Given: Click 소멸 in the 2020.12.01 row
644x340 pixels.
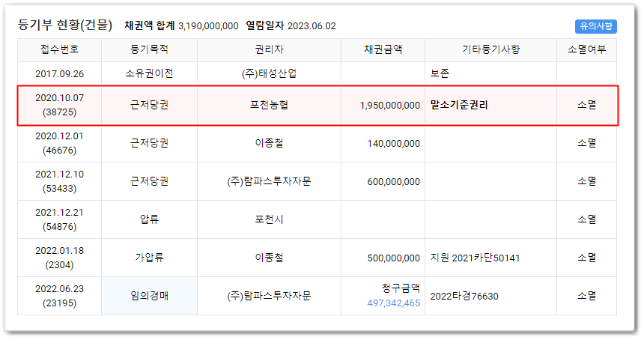Looking at the screenshot, I should pos(586,143).
